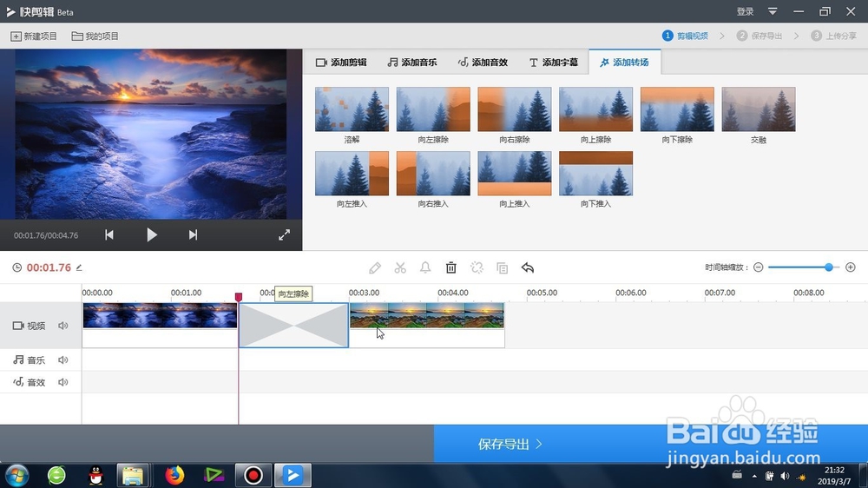Switch to the 添加音效 tab

(x=483, y=62)
